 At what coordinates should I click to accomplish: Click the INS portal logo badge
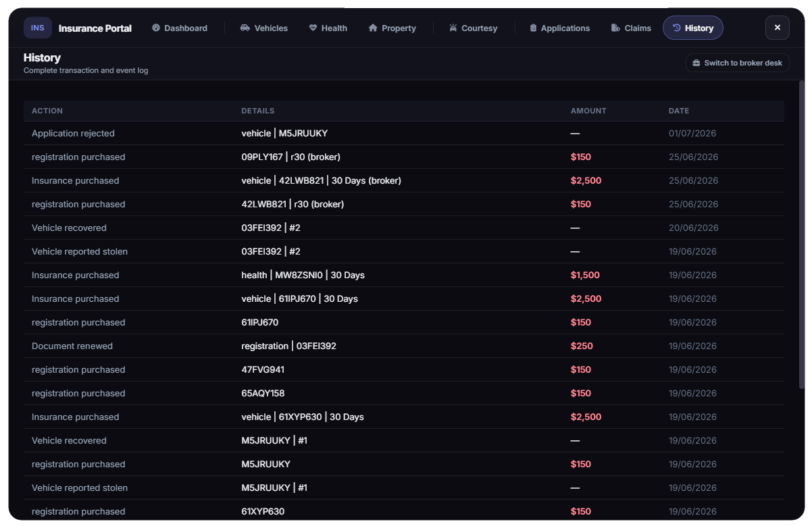pyautogui.click(x=38, y=28)
